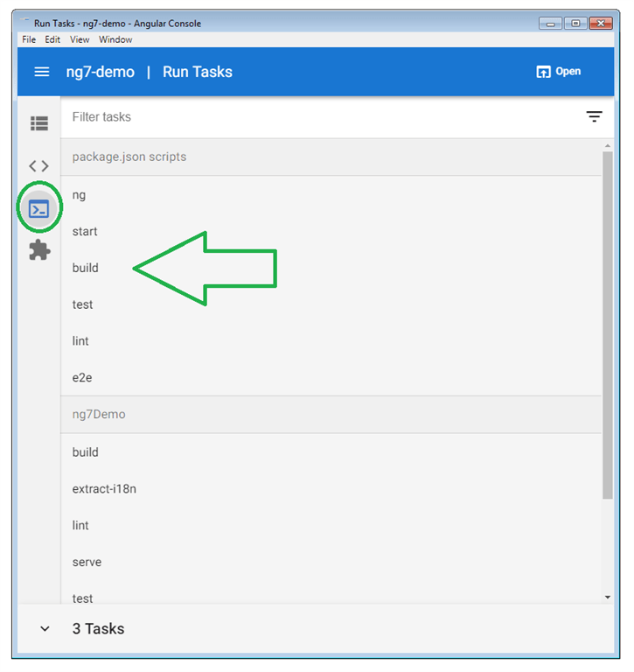
Task: Select build under package.json scripts
Action: tap(331, 268)
